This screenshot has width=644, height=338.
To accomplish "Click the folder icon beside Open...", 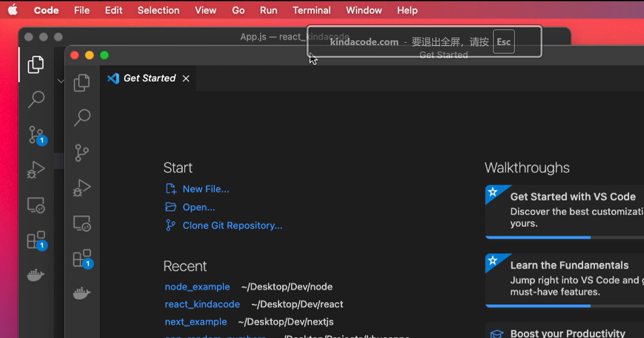I will click(x=171, y=207).
